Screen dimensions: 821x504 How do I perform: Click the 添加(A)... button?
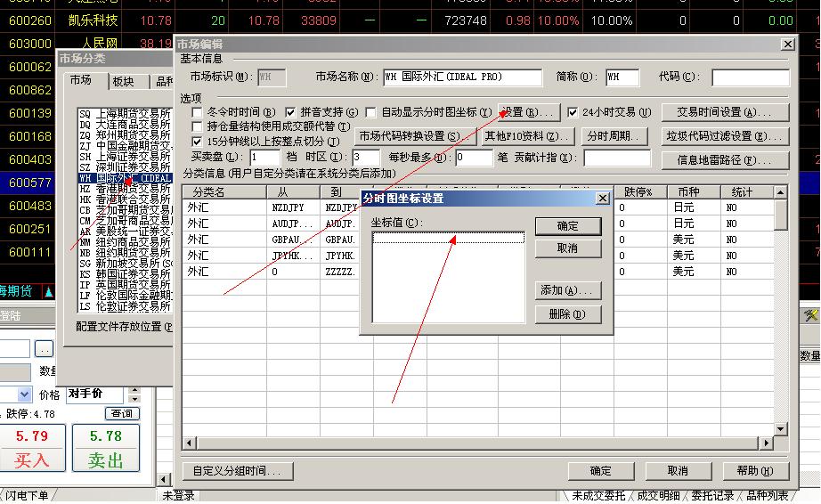pyautogui.click(x=568, y=290)
